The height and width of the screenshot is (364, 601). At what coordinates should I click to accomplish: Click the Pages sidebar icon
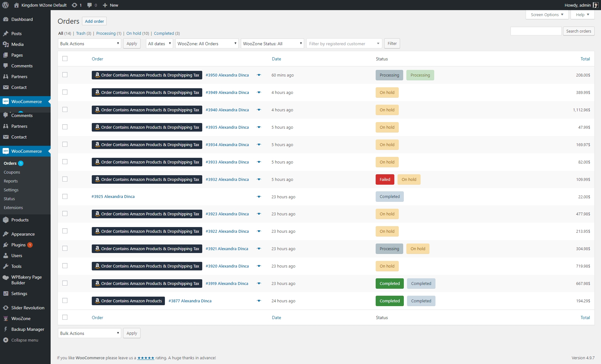(6, 55)
